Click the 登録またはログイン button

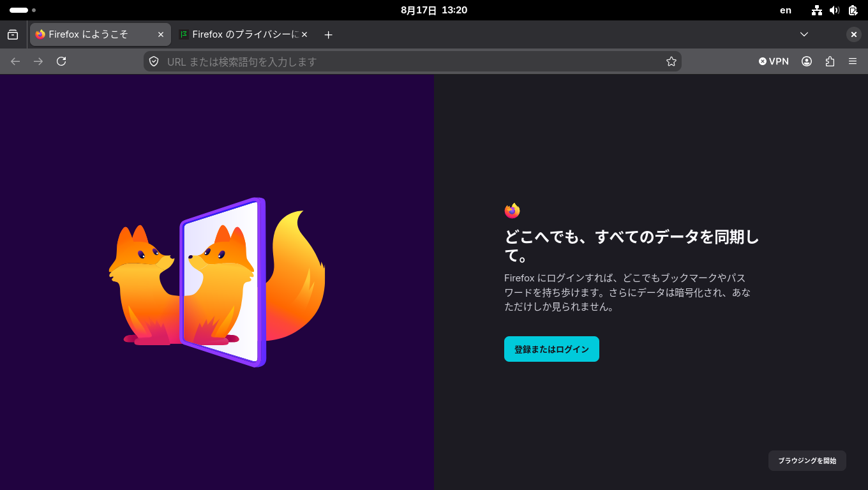(x=551, y=349)
